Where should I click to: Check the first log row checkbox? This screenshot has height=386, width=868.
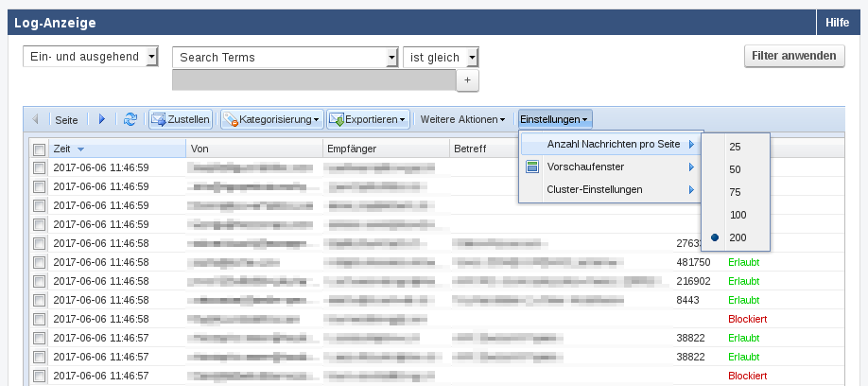pos(39,167)
